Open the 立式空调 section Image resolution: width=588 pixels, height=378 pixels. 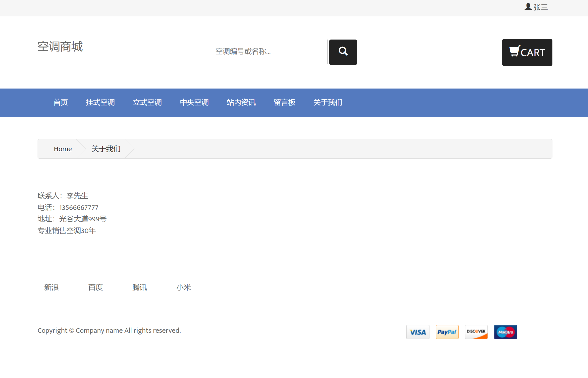(147, 102)
